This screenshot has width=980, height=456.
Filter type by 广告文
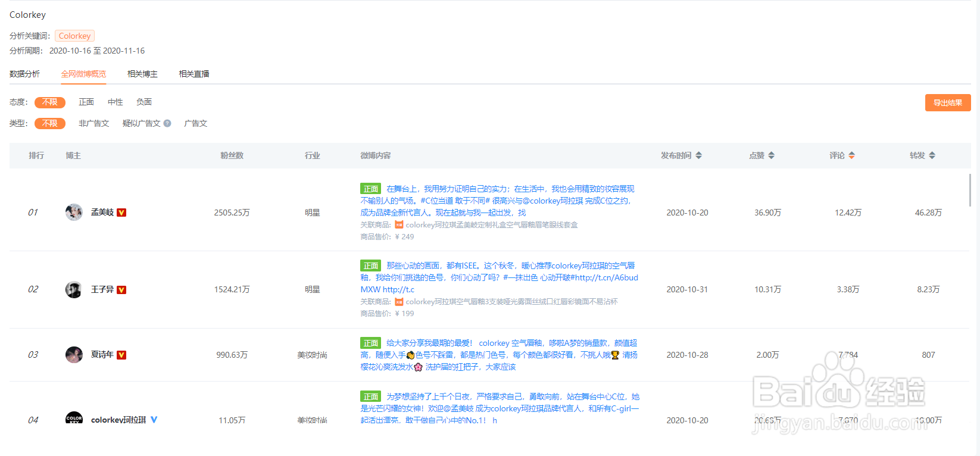[x=196, y=123]
